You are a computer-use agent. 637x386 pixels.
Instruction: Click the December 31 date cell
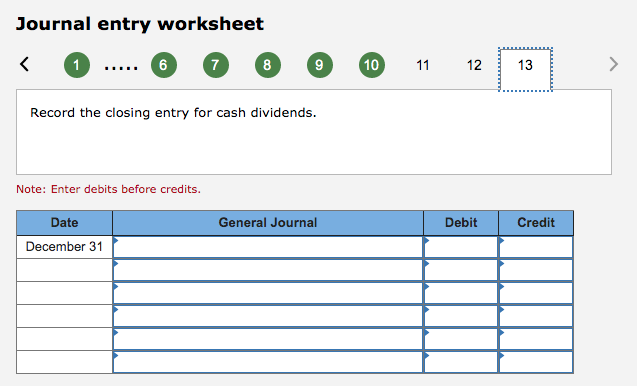[x=64, y=247]
